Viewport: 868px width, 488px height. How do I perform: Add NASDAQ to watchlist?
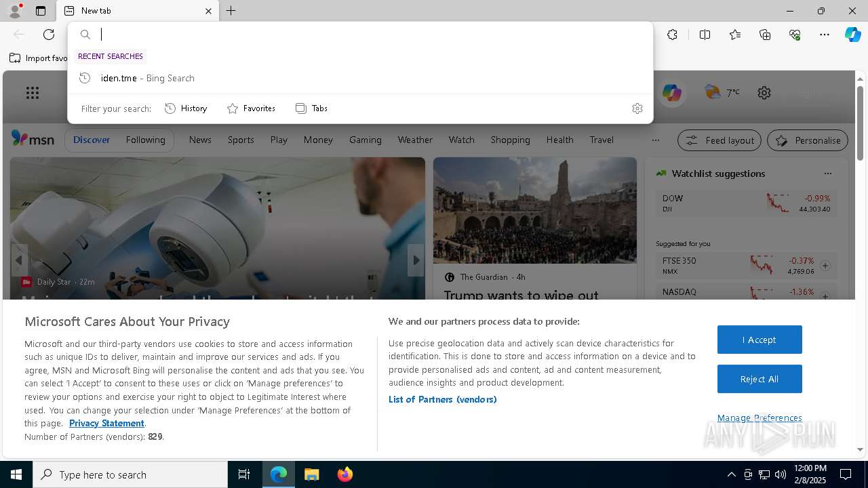coord(825,296)
